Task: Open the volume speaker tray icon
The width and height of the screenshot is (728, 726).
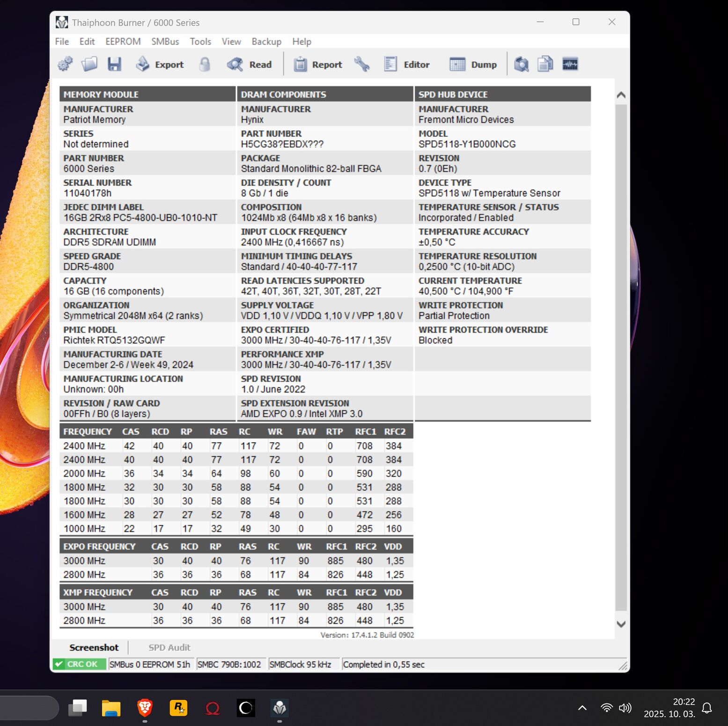Action: [x=625, y=708]
